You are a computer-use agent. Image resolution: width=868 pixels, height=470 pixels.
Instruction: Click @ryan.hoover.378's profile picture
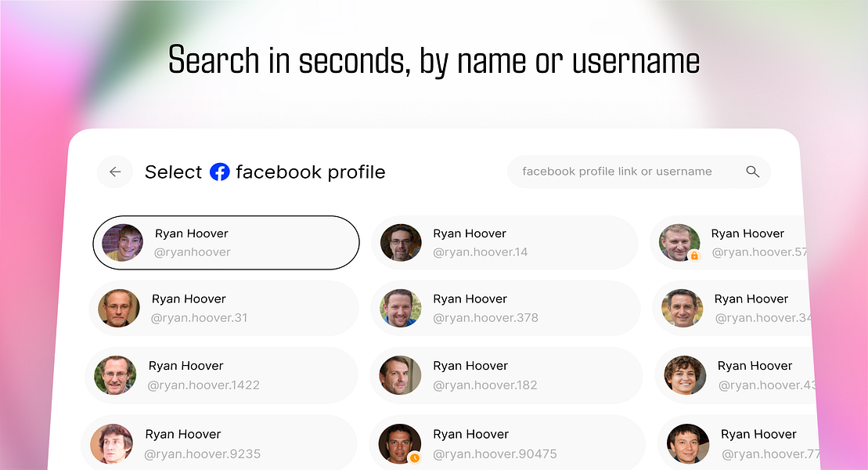(x=400, y=309)
